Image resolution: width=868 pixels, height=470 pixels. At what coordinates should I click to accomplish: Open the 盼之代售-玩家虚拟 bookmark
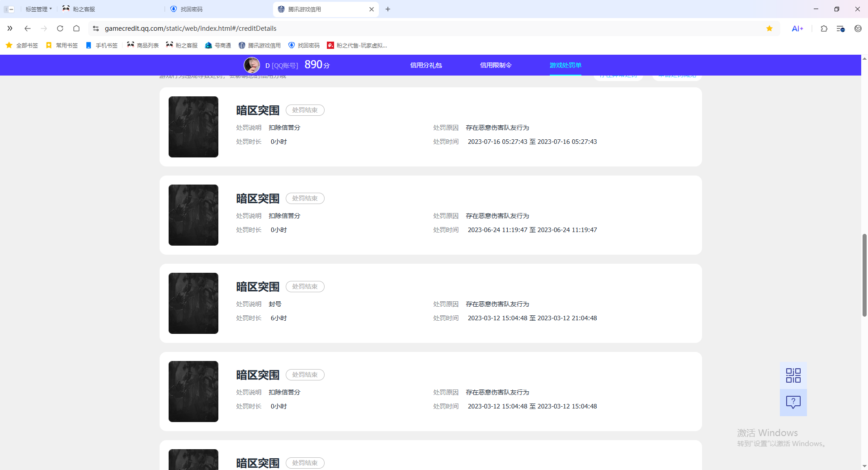tap(357, 45)
